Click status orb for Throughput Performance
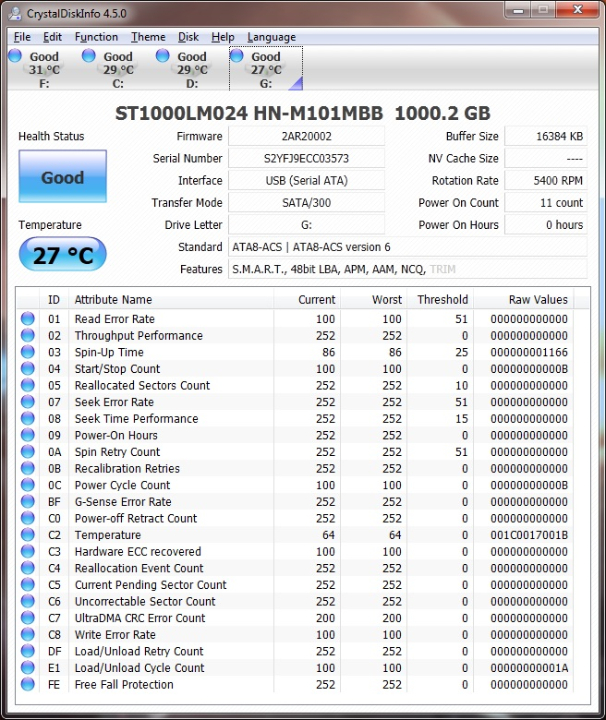 point(28,335)
